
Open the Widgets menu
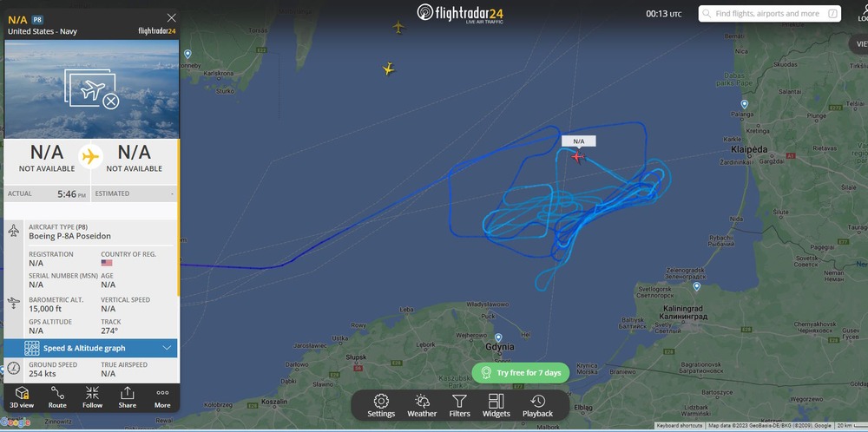tap(496, 405)
